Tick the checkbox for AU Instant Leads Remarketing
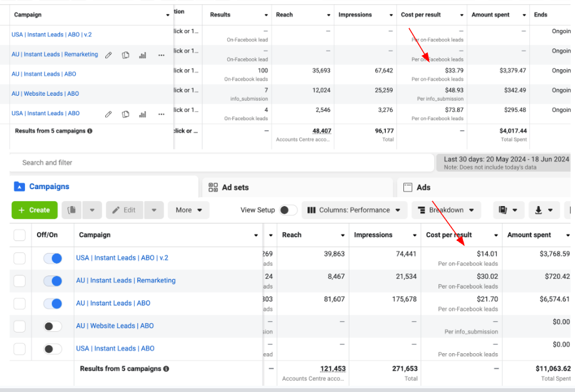This screenshot has width=575, height=392. (x=19, y=281)
